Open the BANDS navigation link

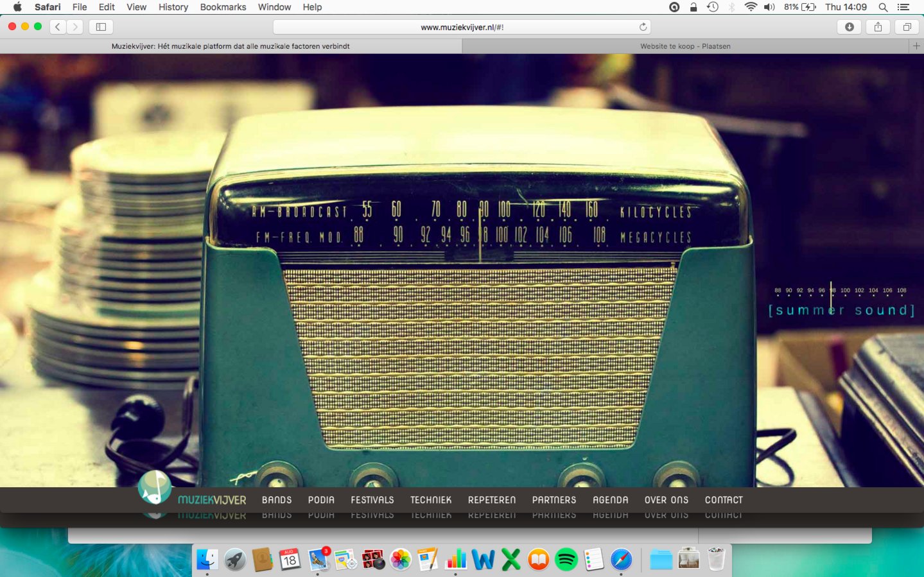click(277, 500)
